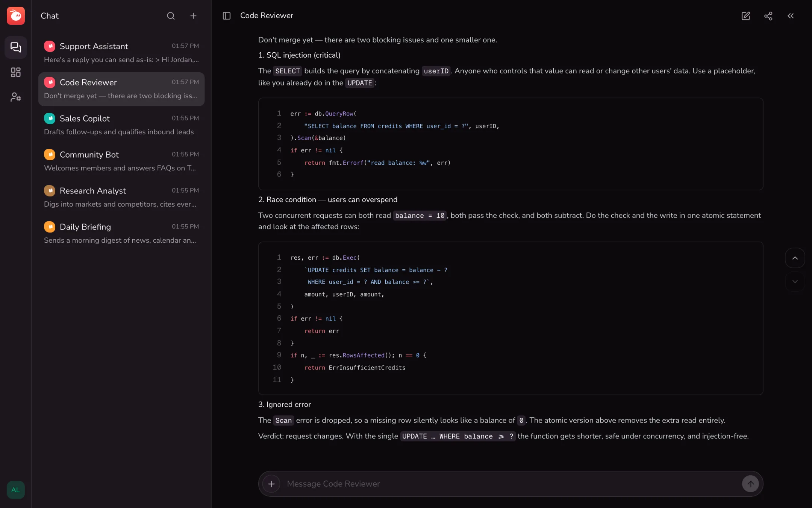Click the AL user avatar
812x508 pixels.
(16, 490)
